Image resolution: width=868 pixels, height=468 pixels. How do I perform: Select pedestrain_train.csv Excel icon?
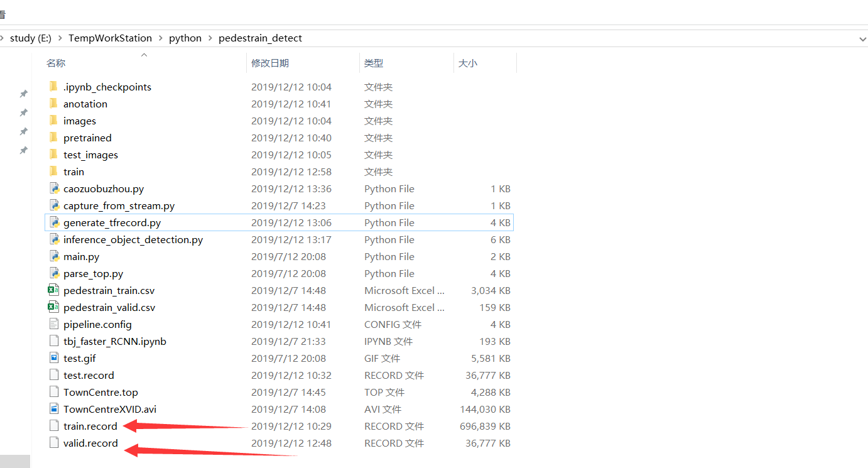53,290
